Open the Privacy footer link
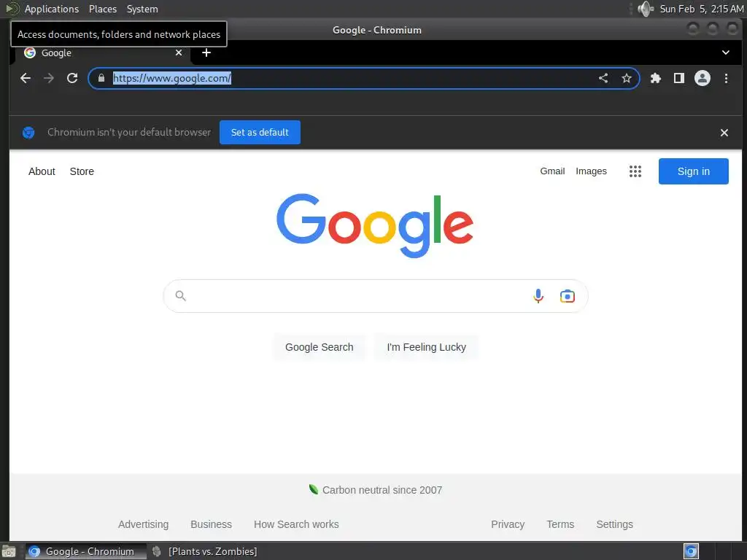 pyautogui.click(x=508, y=524)
